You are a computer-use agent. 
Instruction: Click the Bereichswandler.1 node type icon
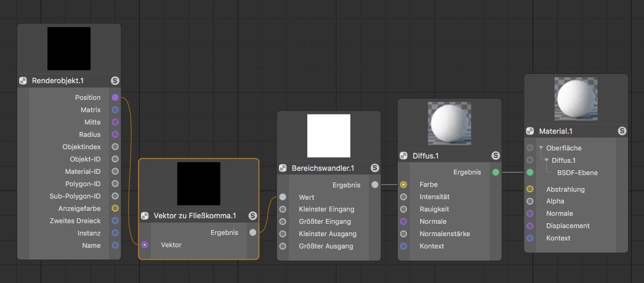(283, 168)
